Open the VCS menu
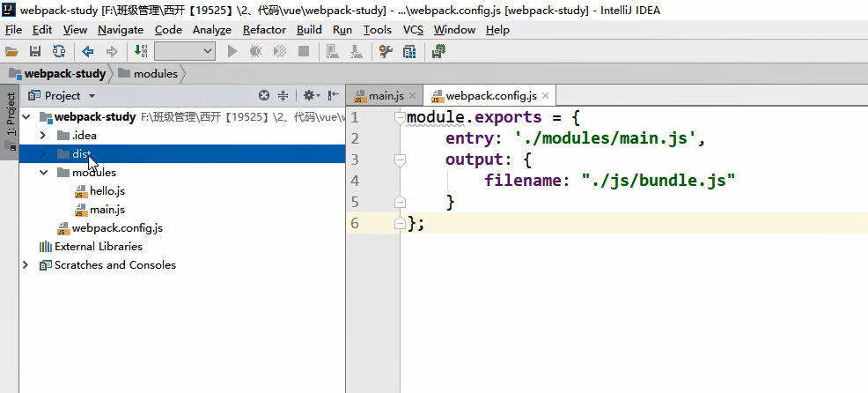The image size is (868, 393). click(413, 30)
